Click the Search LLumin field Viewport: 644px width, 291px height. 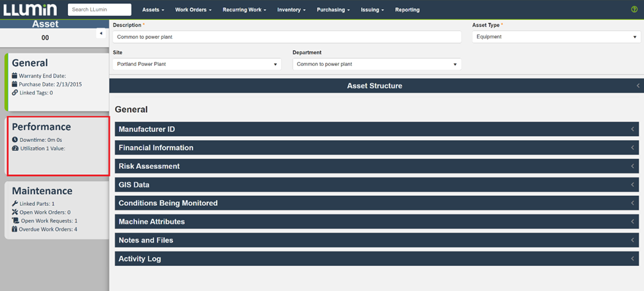[99, 10]
